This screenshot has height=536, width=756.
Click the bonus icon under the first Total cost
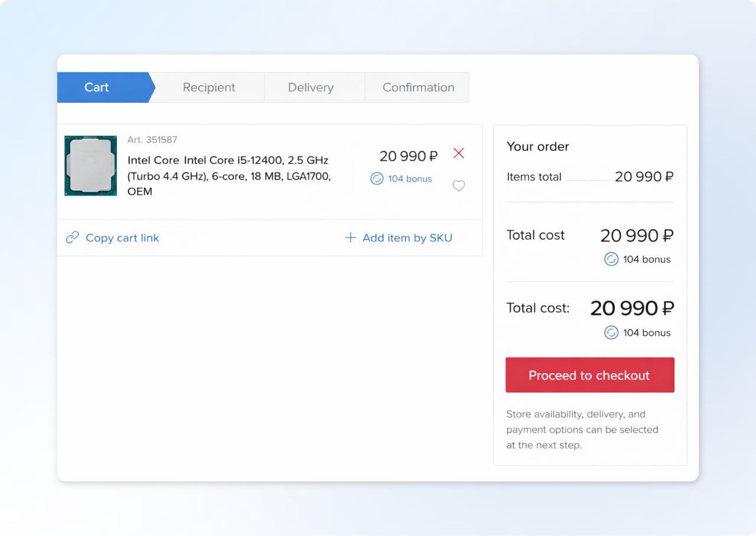click(x=611, y=259)
